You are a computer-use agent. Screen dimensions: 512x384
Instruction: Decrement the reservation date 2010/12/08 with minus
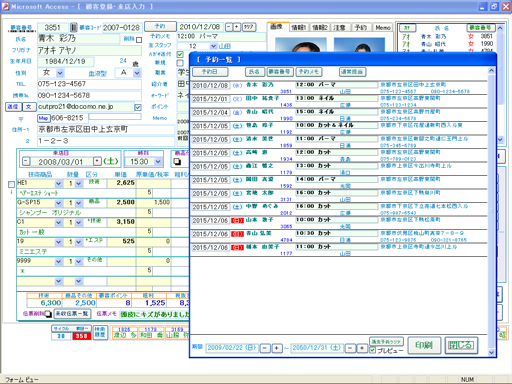229,27
